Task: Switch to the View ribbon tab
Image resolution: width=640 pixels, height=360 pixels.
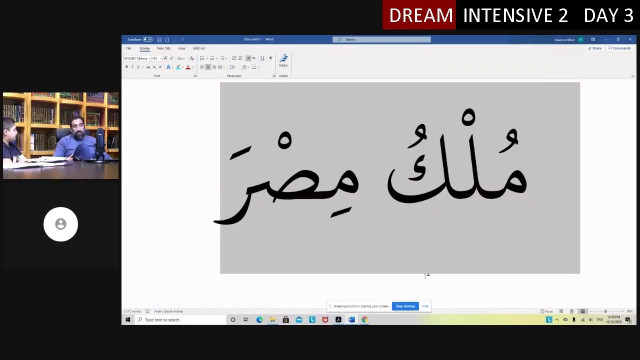Action: 182,48
